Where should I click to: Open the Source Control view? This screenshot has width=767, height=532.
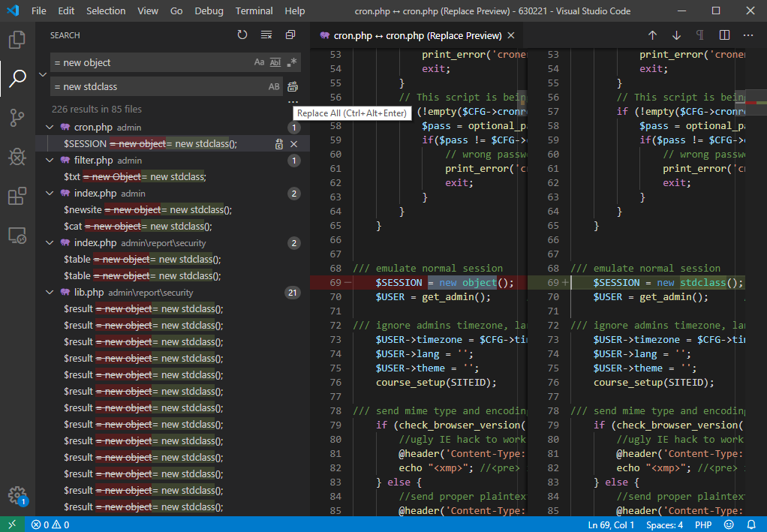[x=17, y=117]
